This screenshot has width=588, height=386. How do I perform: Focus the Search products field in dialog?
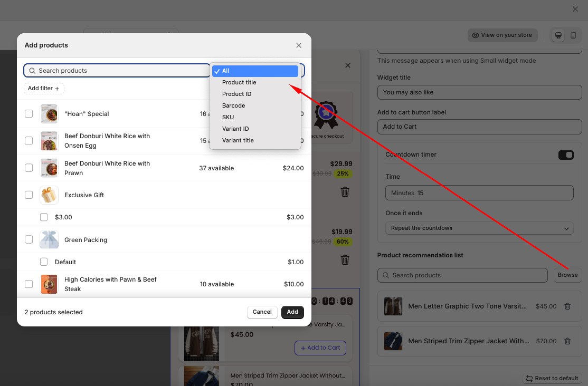coord(117,71)
